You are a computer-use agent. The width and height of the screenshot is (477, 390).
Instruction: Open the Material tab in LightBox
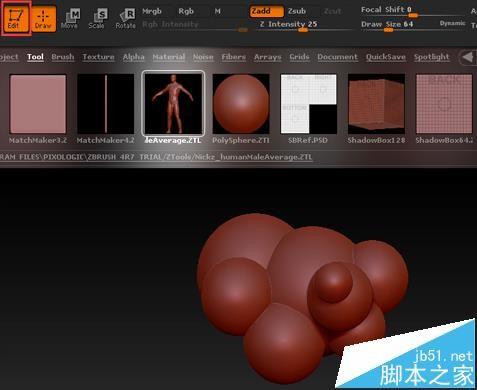[x=169, y=57]
